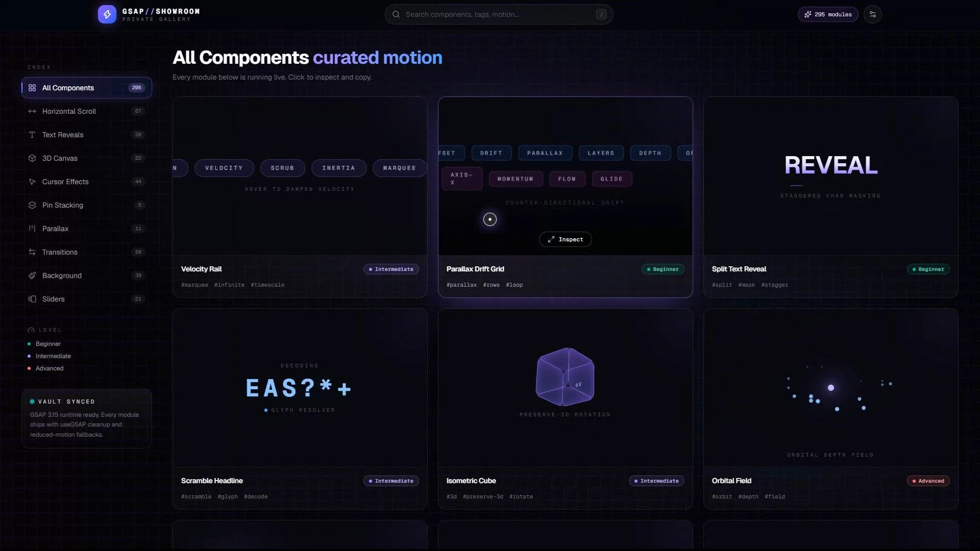Open the Scramble Headline preview
This screenshot has width=980, height=551.
point(300,388)
